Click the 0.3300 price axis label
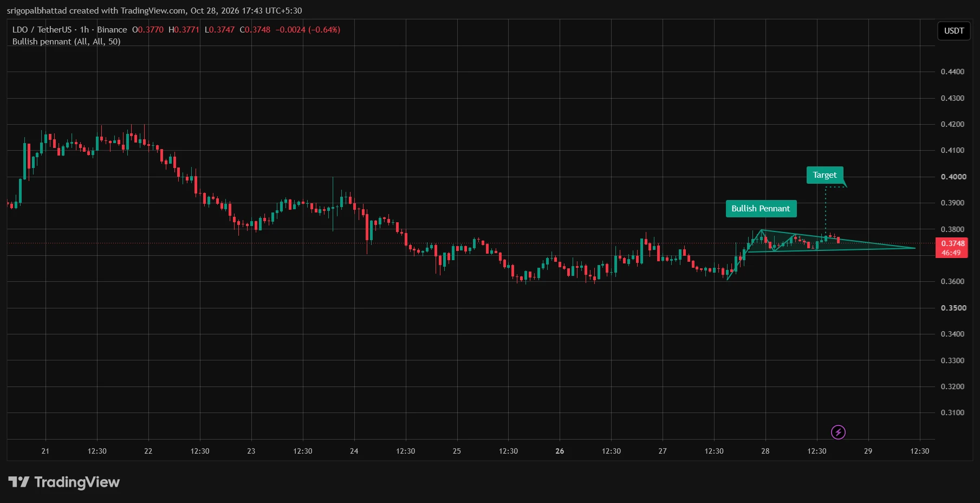Viewport: 980px width, 503px height. (x=953, y=360)
